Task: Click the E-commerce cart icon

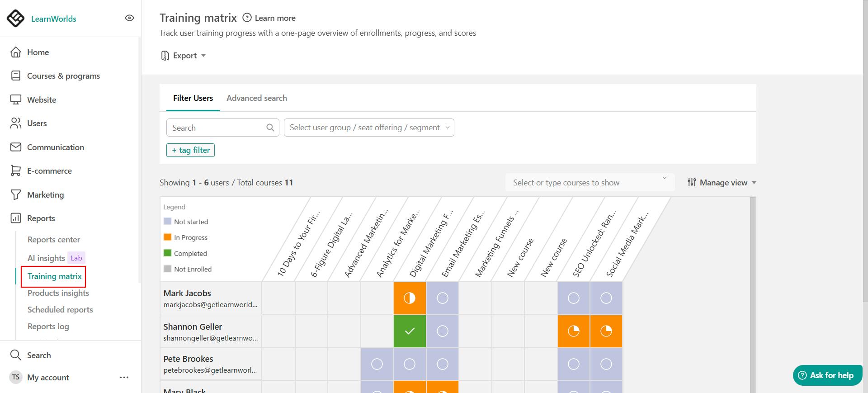Action: point(16,170)
